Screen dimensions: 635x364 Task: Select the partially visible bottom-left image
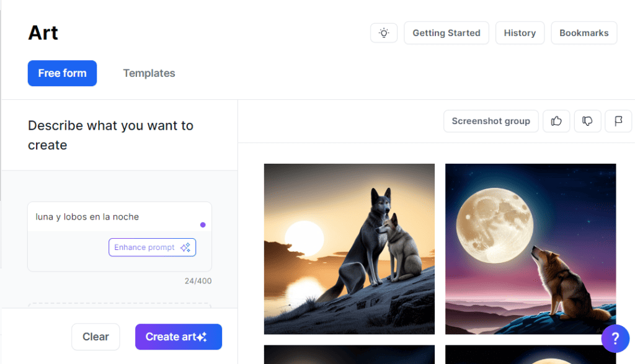pos(349,355)
